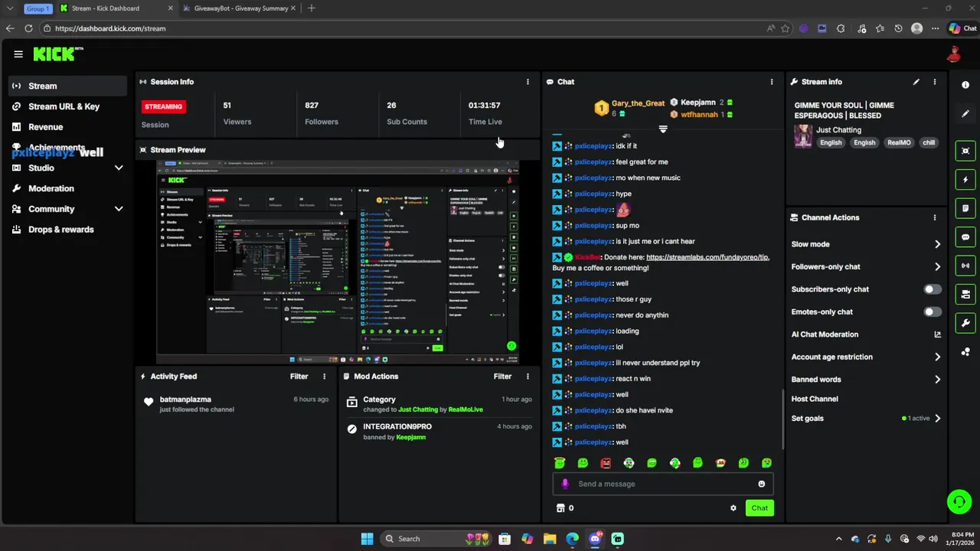Click the Copilot icon in browser toolbar

coord(954,28)
